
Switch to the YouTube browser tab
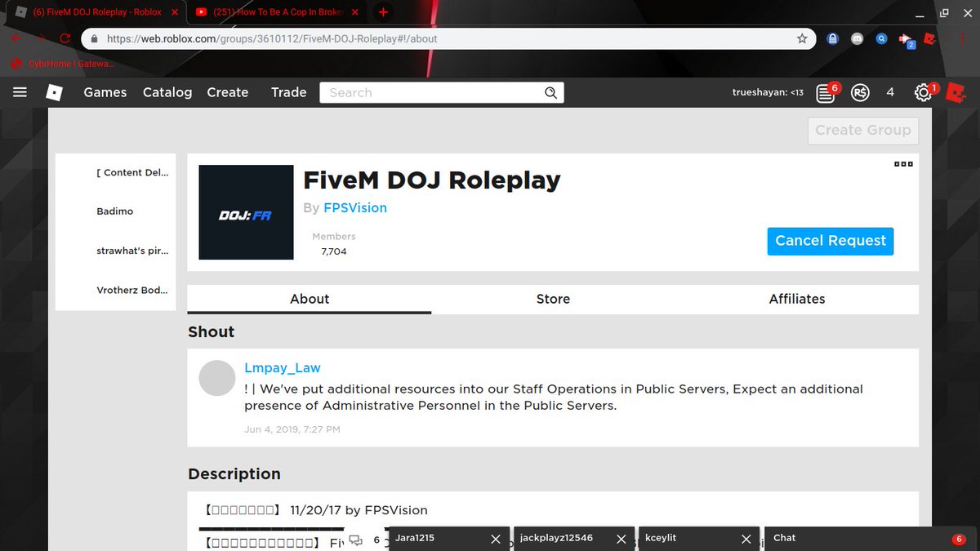click(x=278, y=12)
